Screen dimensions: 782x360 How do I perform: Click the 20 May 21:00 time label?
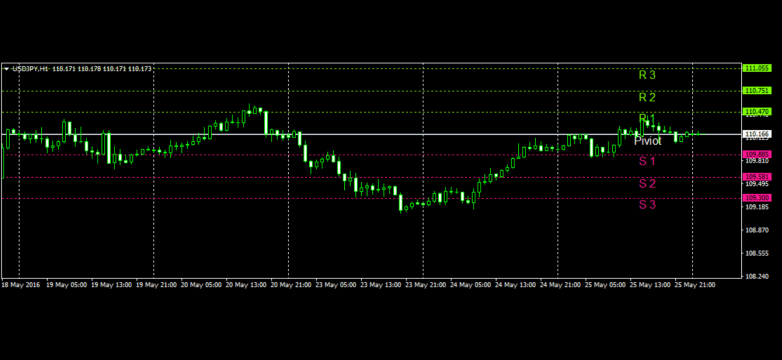pyautogui.click(x=291, y=285)
